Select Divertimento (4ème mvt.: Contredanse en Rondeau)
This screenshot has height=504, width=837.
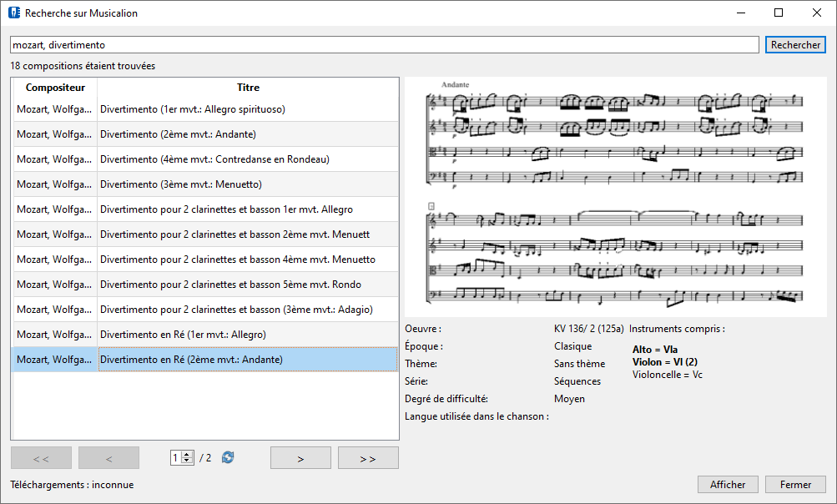pos(205,159)
